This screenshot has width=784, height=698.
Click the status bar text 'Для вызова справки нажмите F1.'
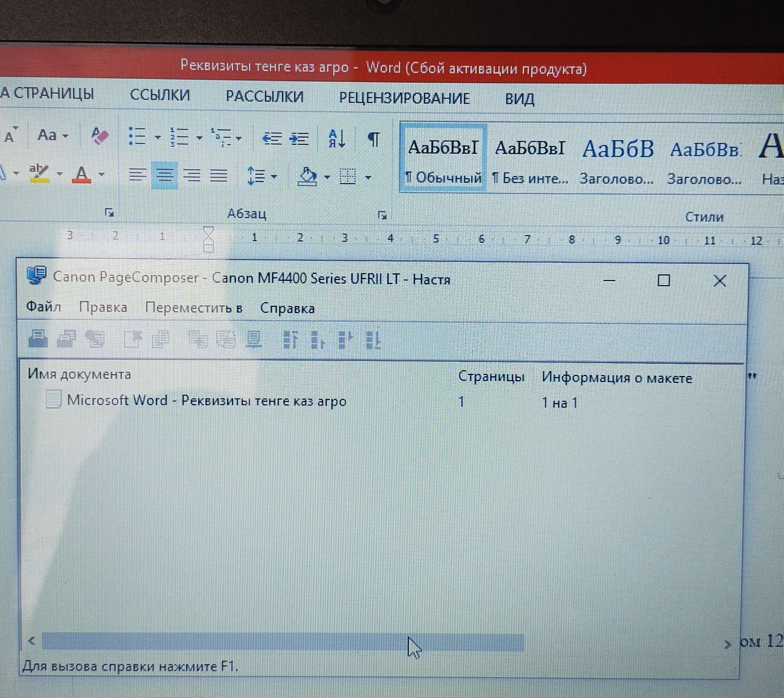[x=130, y=667]
